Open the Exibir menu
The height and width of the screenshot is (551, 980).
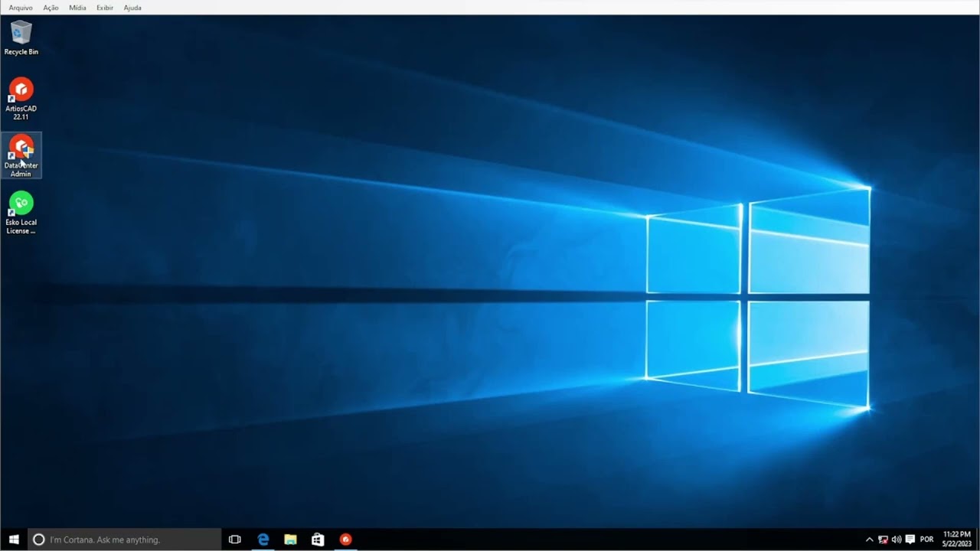coord(105,8)
